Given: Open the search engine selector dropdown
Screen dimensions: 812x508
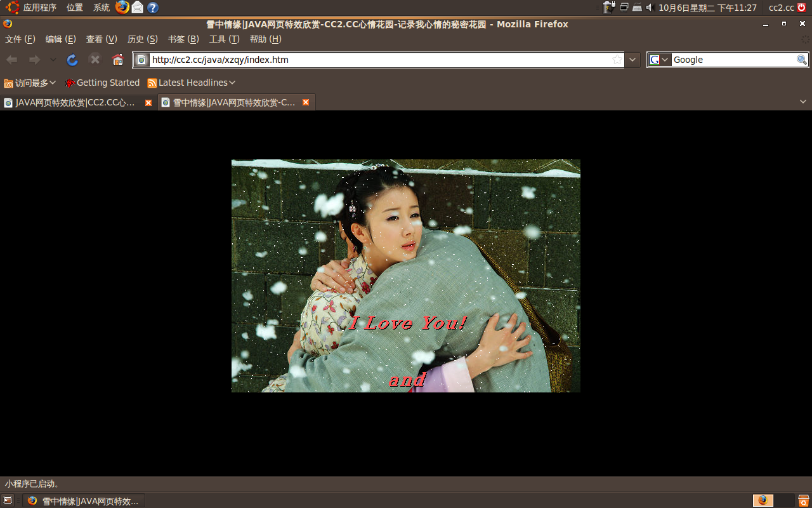Looking at the screenshot, I should [659, 60].
